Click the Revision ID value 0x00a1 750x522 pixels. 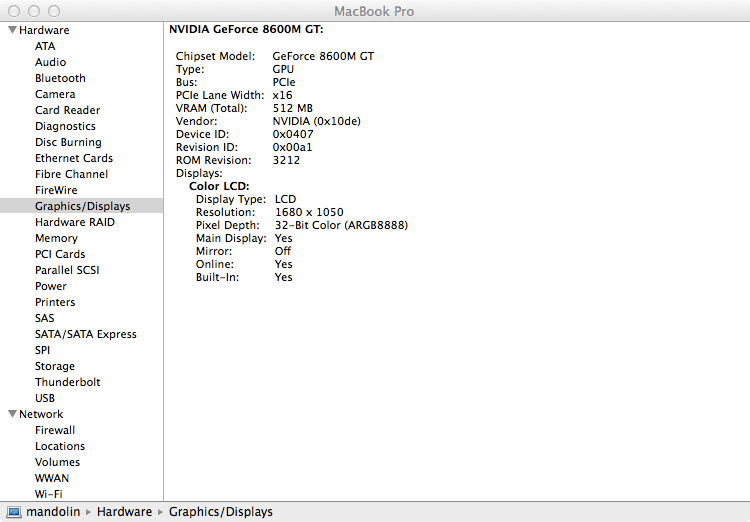click(292, 147)
